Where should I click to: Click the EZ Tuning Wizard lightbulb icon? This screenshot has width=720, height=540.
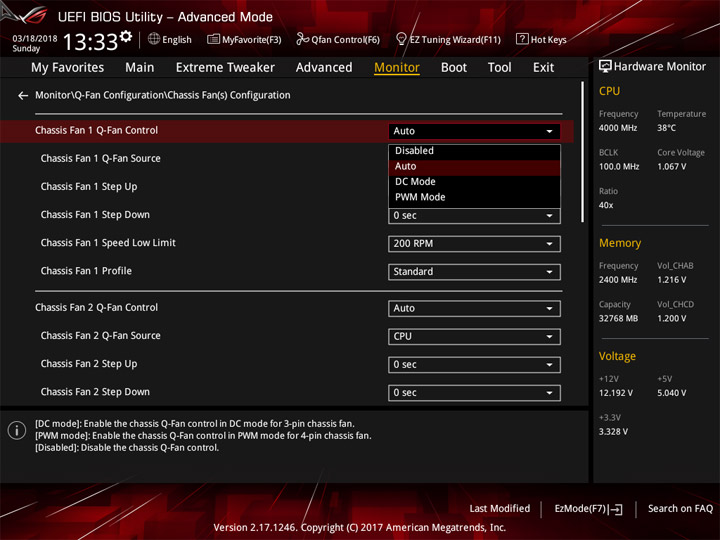pyautogui.click(x=401, y=39)
